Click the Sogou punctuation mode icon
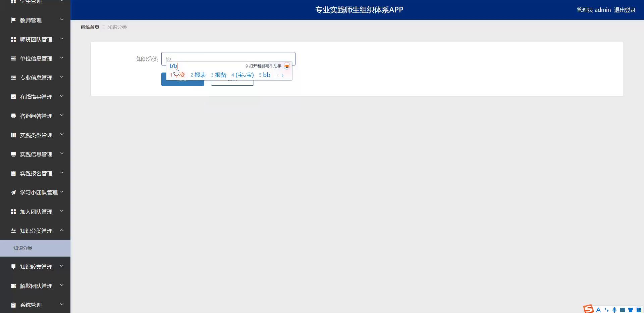This screenshot has width=644, height=313. (x=606, y=310)
